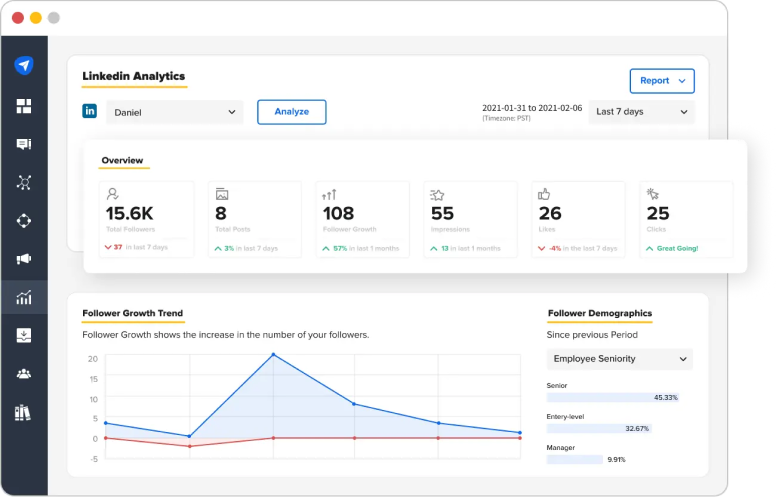Click the peak point on growth chart
This screenshot has height=497, width=776.
273,354
